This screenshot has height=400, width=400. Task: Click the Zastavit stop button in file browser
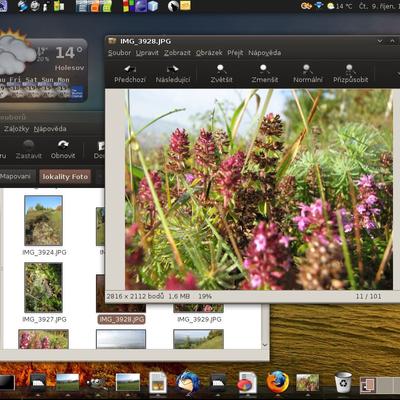29,149
